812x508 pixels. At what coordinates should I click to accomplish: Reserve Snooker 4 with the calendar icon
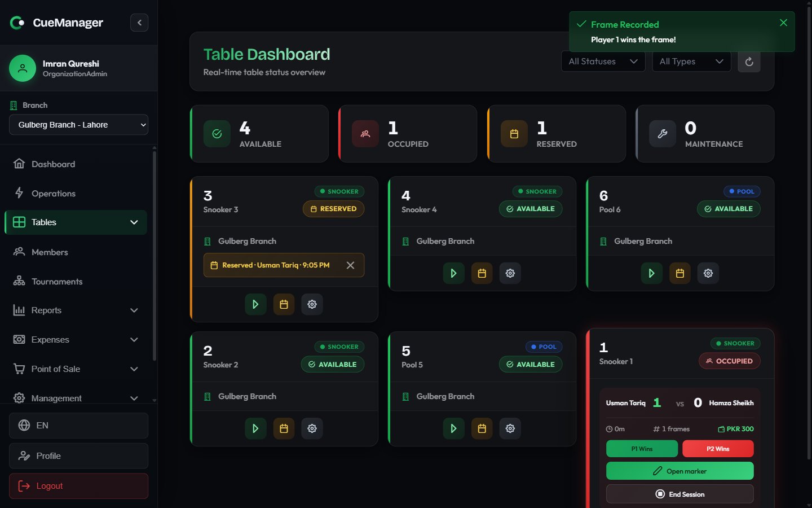coord(482,273)
